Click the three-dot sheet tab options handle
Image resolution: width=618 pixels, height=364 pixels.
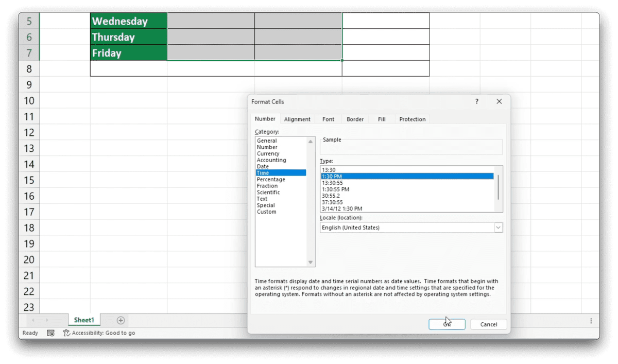591,321
